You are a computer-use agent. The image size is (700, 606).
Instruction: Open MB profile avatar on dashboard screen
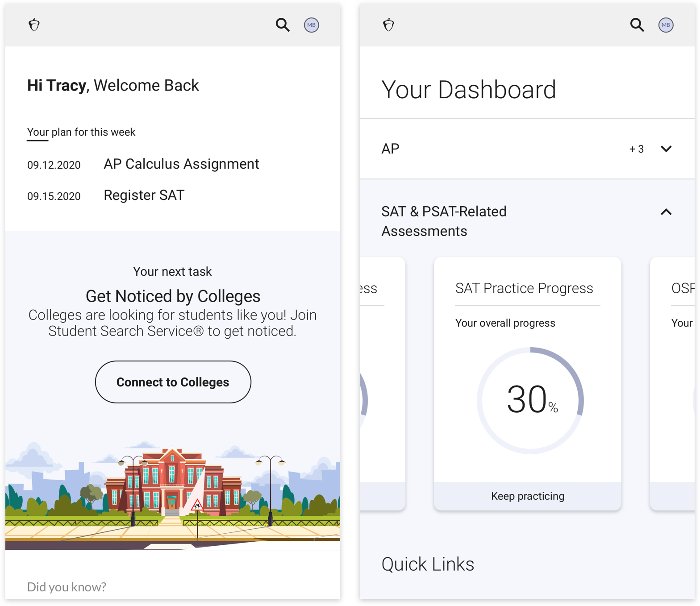click(666, 25)
